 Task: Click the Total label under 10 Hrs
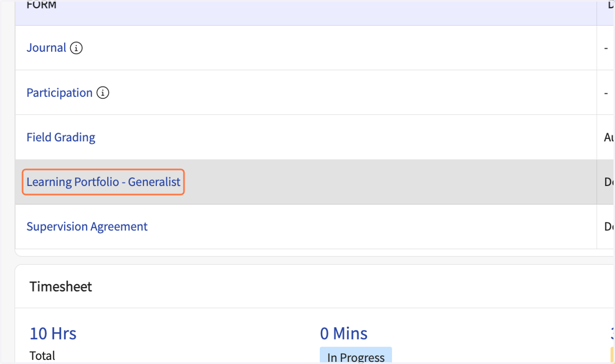click(x=43, y=356)
